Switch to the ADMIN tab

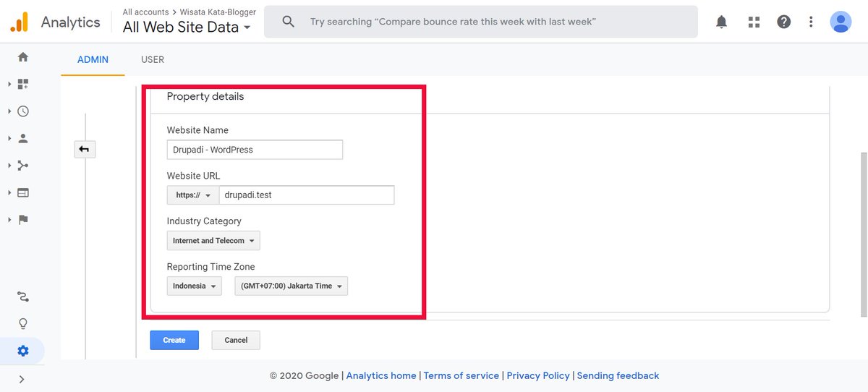tap(93, 59)
